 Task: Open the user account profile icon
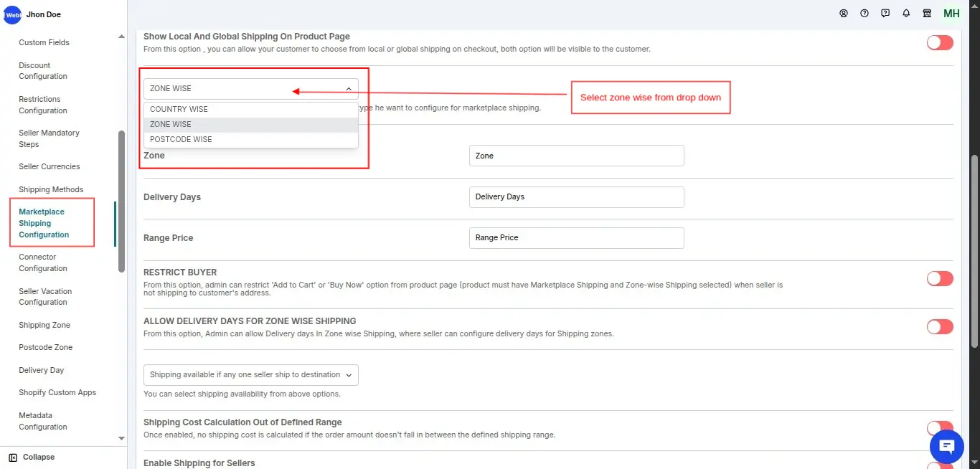tap(844, 14)
